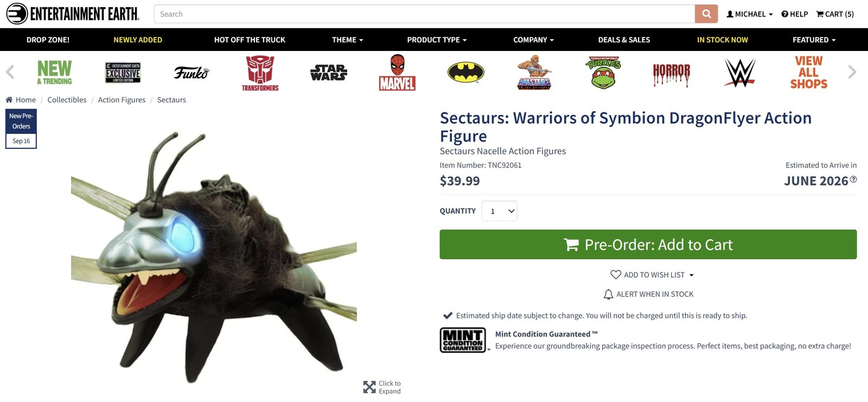Click the right arrow to scroll brand shops
The image size is (868, 402).
tap(852, 72)
